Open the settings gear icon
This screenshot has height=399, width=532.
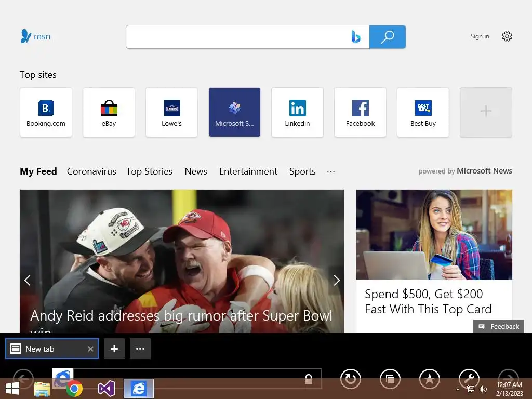(x=507, y=36)
